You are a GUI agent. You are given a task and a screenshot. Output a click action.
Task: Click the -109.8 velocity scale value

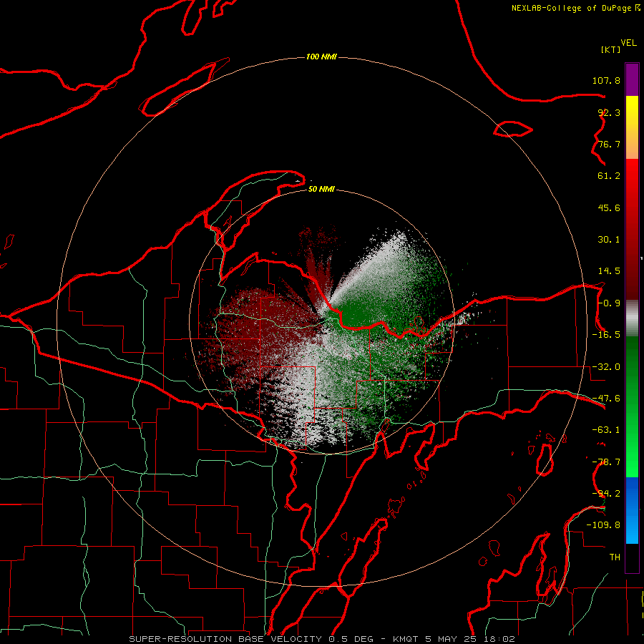603,525
